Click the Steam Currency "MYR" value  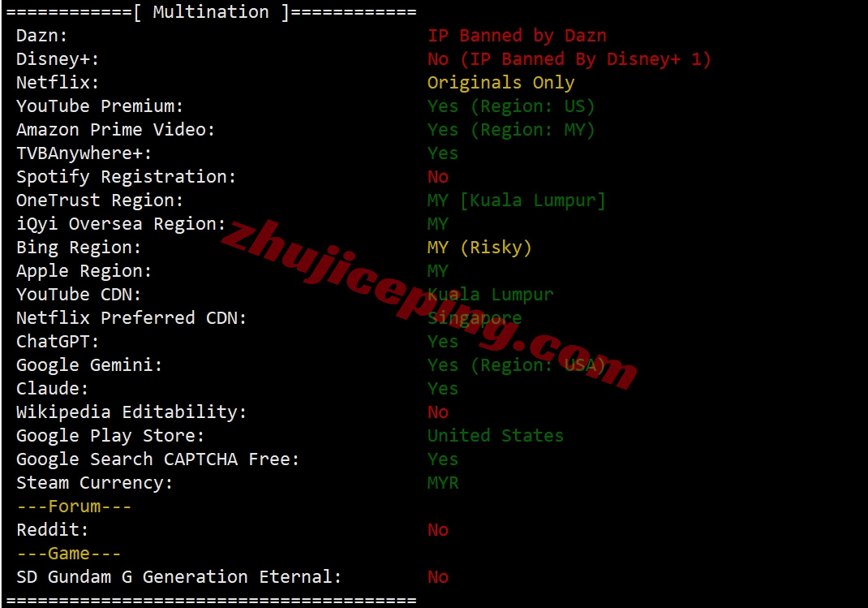point(443,482)
